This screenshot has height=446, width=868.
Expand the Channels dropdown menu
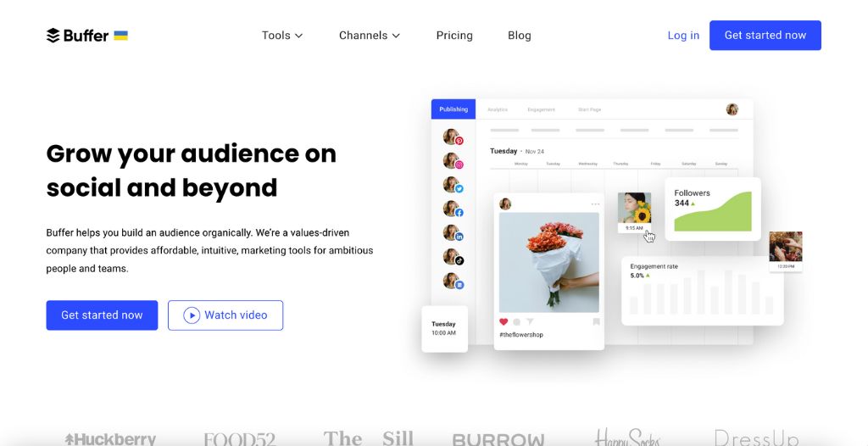(x=370, y=36)
